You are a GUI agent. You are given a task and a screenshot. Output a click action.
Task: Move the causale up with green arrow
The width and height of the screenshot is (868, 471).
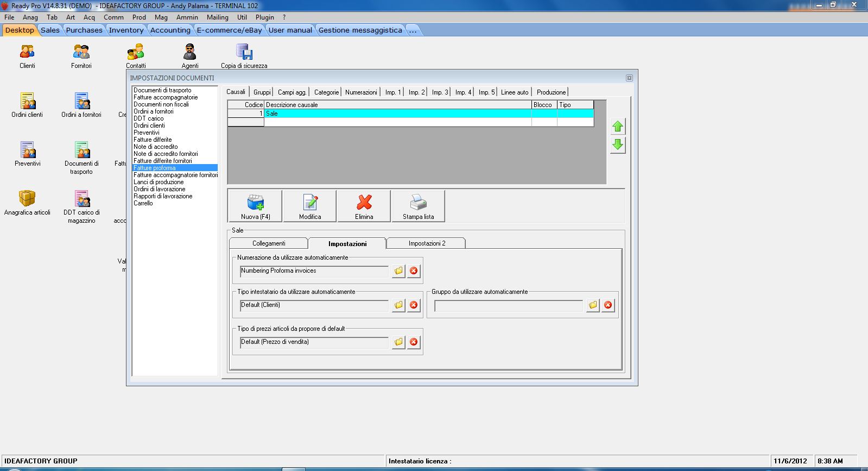[x=618, y=127]
